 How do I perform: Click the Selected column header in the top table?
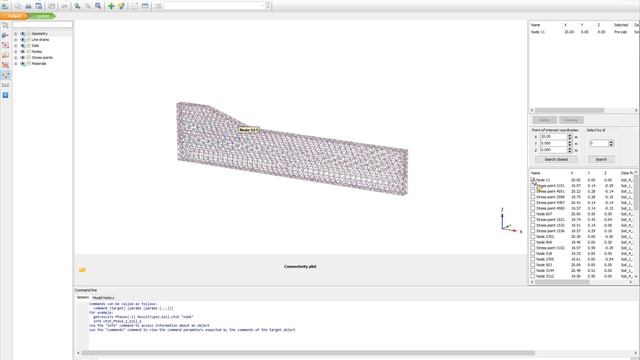click(x=621, y=25)
